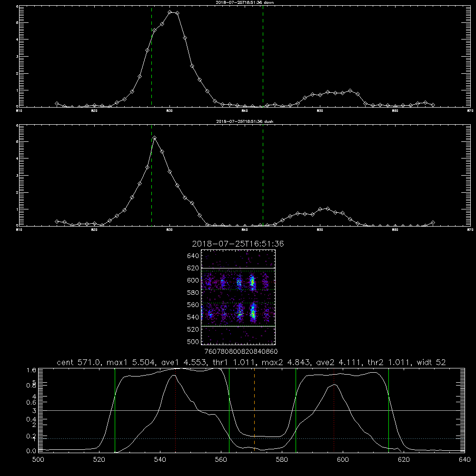Click the 'cent 571.0' value in stats line
Viewport: 476px width, 476px height.
click(79, 362)
